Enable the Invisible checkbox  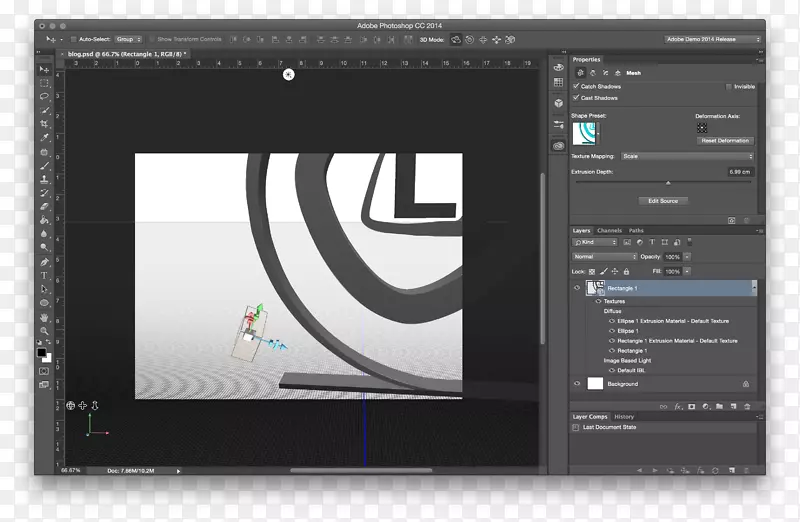point(730,87)
